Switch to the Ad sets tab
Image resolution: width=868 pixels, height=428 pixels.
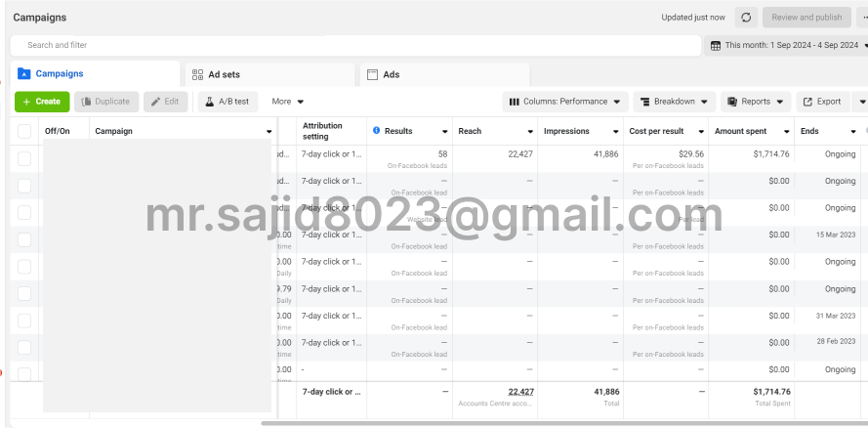[x=224, y=74]
